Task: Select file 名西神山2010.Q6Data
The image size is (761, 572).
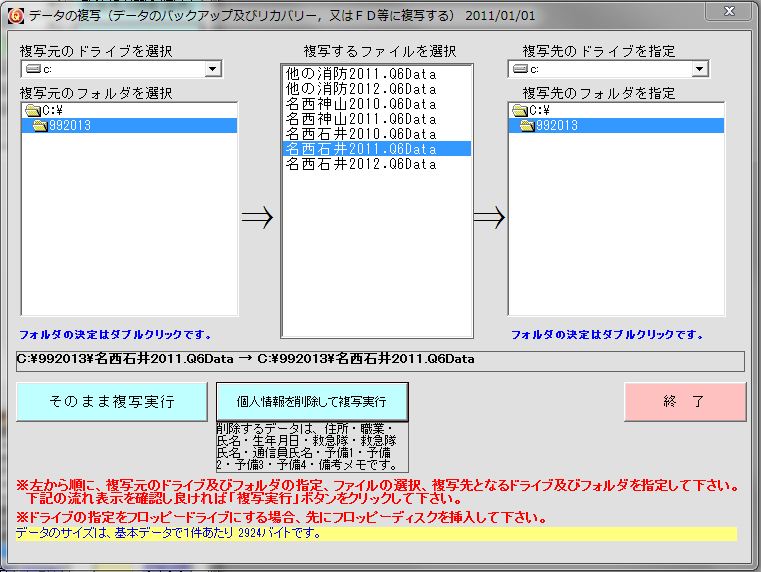Action: pyautogui.click(x=360, y=104)
